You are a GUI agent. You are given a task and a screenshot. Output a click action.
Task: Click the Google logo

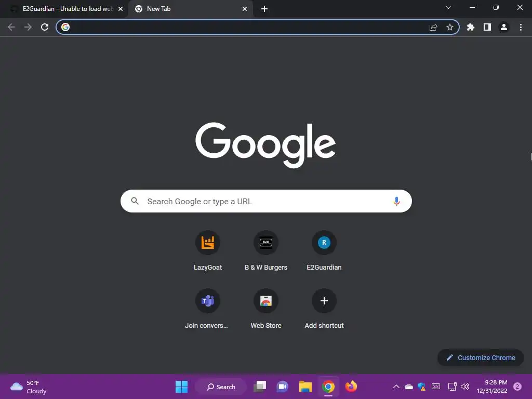point(265,145)
